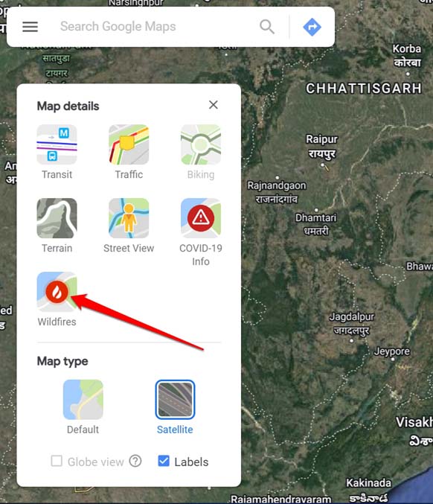Viewport: 433px width, 504px height.
Task: Click the Jagdalpur label on the map
Action: click(351, 323)
